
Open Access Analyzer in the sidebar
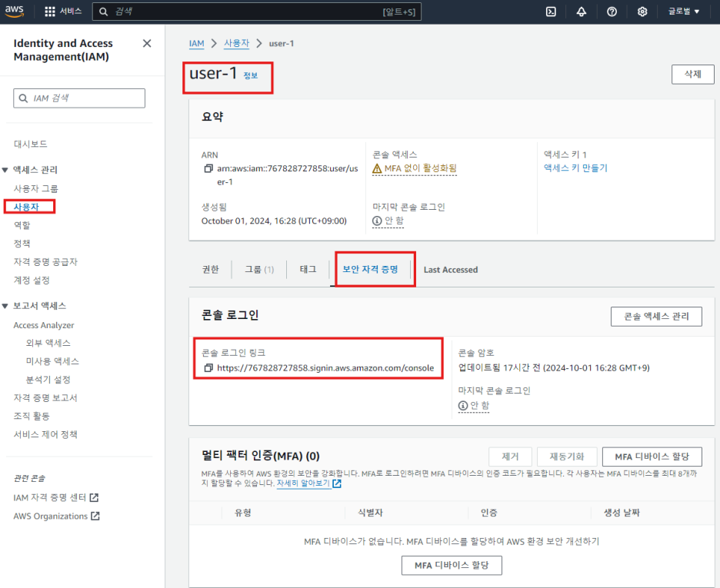click(44, 325)
